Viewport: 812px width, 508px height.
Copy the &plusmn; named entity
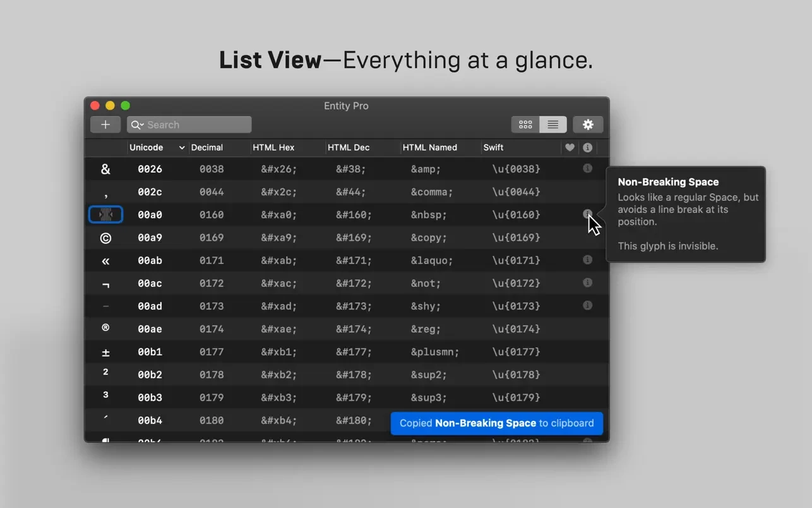pos(435,352)
